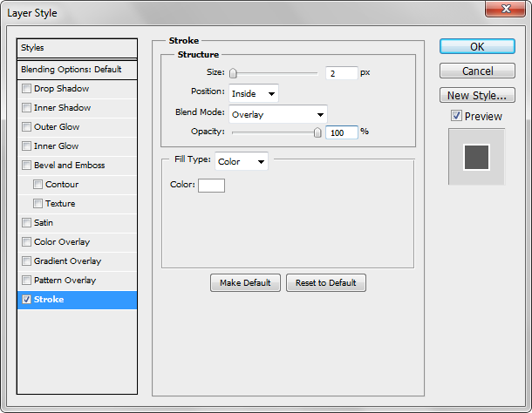Uncheck the Stroke effect checkbox

coord(27,300)
